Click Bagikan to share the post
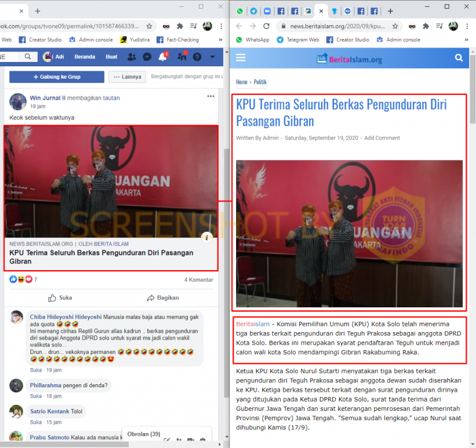Screen dimensions: 476x448 (163, 298)
